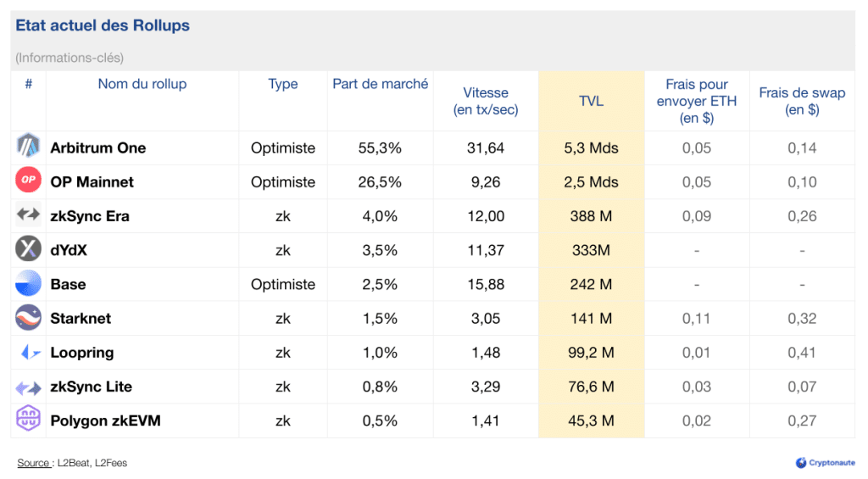The height and width of the screenshot is (479, 868).
Task: Click the '0,26' swap fee value
Action: [x=802, y=216]
